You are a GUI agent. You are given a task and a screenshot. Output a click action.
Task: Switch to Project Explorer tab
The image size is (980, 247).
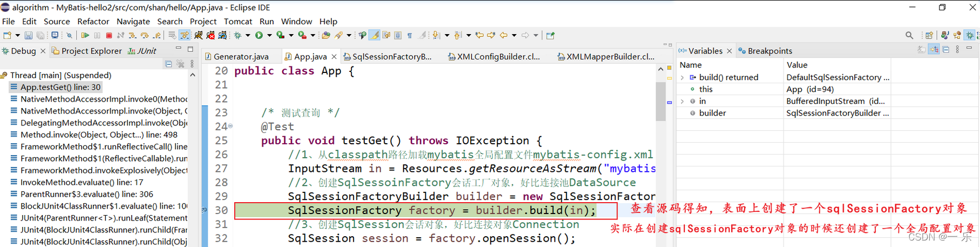tap(87, 51)
